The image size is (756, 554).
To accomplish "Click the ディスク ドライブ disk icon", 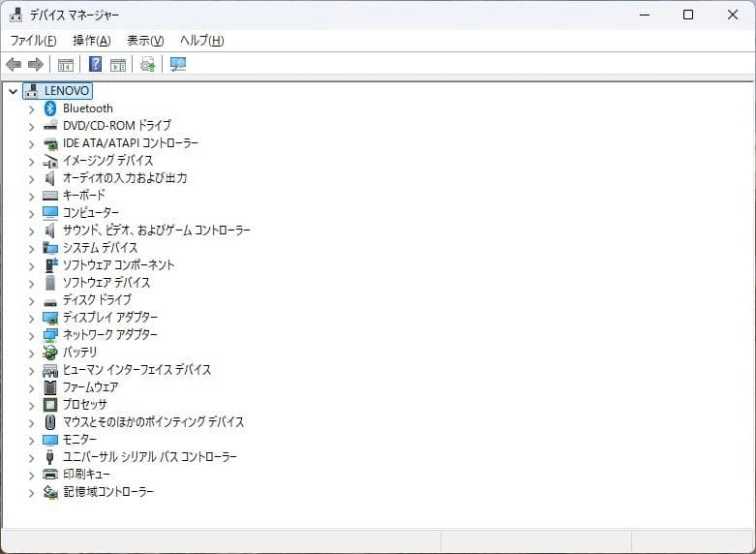I will pyautogui.click(x=50, y=302).
